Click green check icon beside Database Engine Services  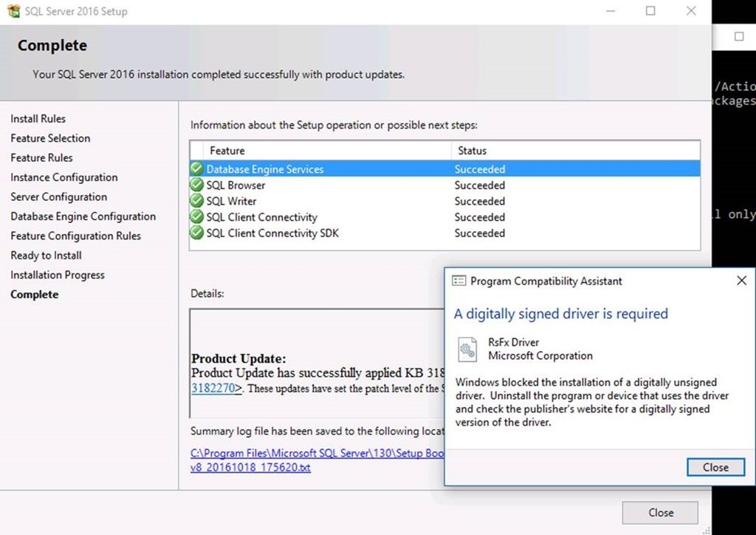196,168
